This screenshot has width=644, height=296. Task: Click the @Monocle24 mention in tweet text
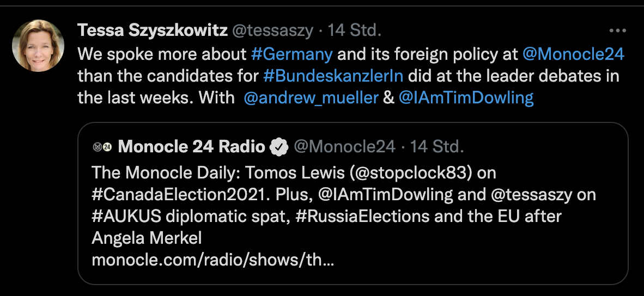[573, 54]
